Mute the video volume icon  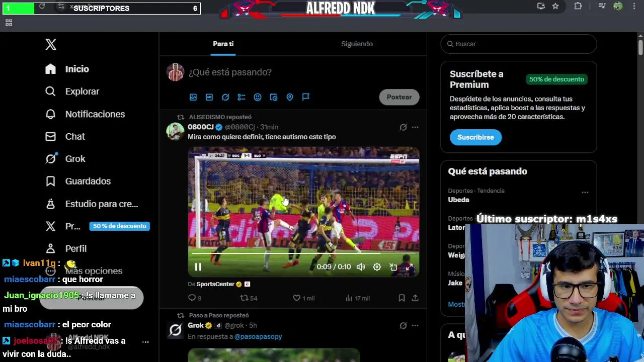pos(361,267)
